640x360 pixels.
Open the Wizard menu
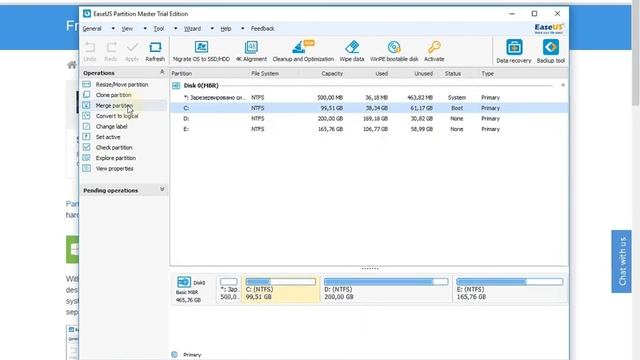click(x=192, y=29)
